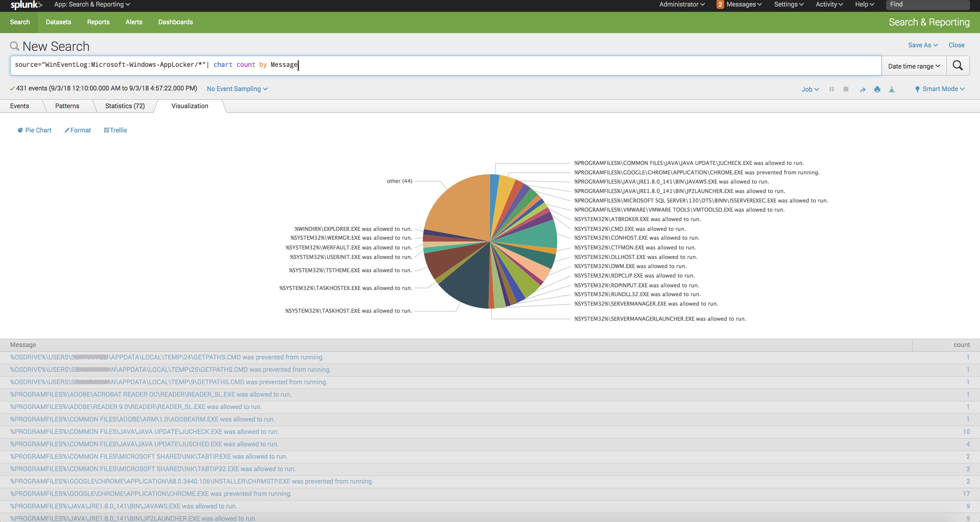Share the search job via arrow icon
Image resolution: width=980 pixels, height=522 pixels.
[x=862, y=89]
